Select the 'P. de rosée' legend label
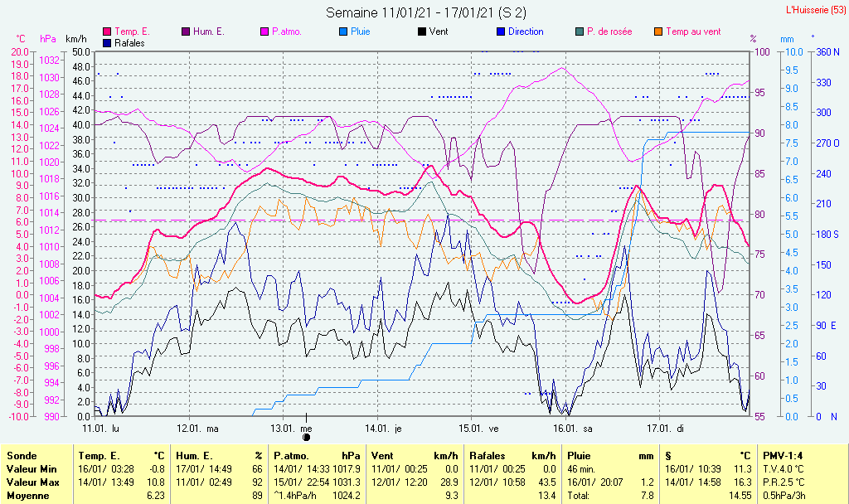Viewport: 849px width, 504px height. click(x=609, y=32)
